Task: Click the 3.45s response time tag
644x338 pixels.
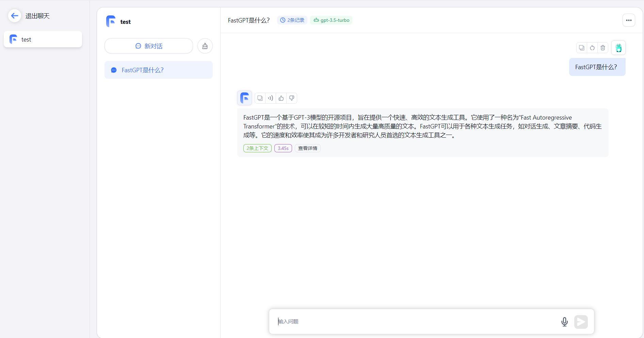Action: (283, 148)
